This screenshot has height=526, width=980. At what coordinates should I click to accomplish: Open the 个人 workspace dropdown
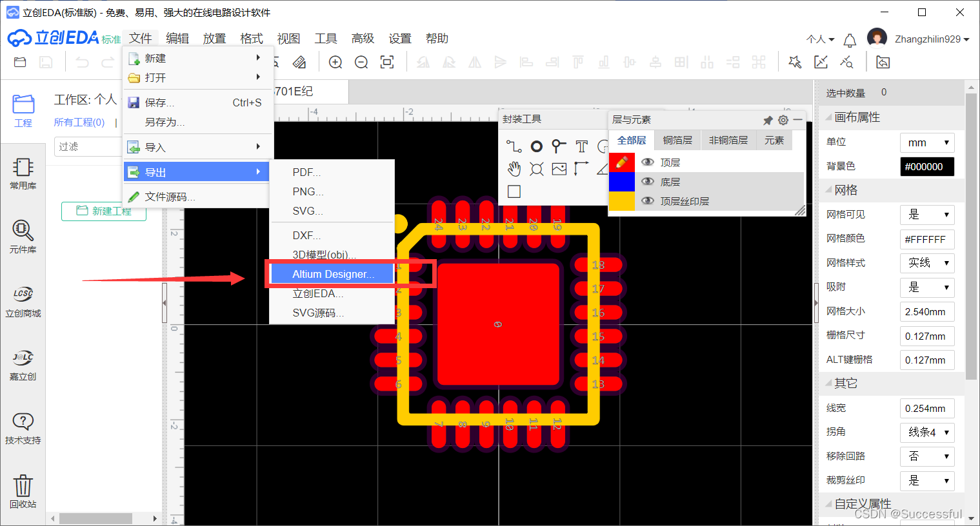(x=820, y=39)
